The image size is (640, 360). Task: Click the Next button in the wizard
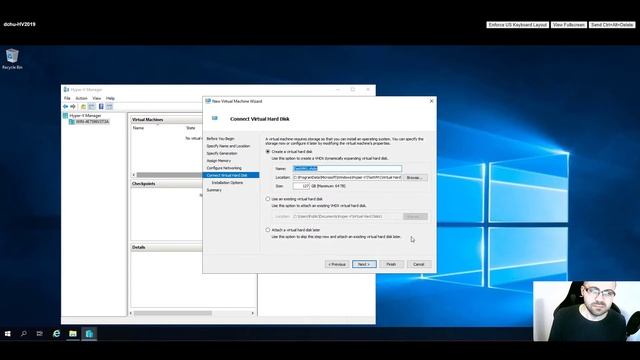tap(364, 264)
